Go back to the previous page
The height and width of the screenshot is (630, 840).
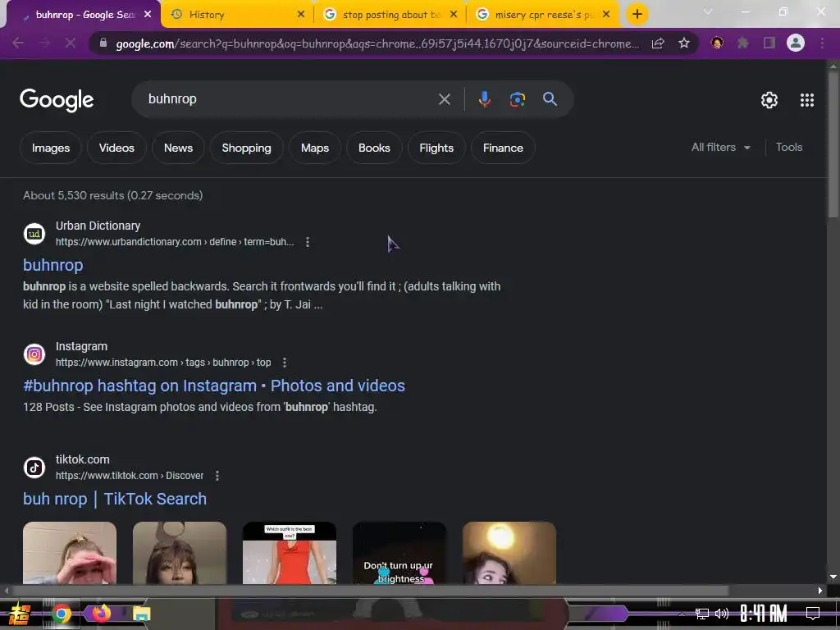point(18,43)
